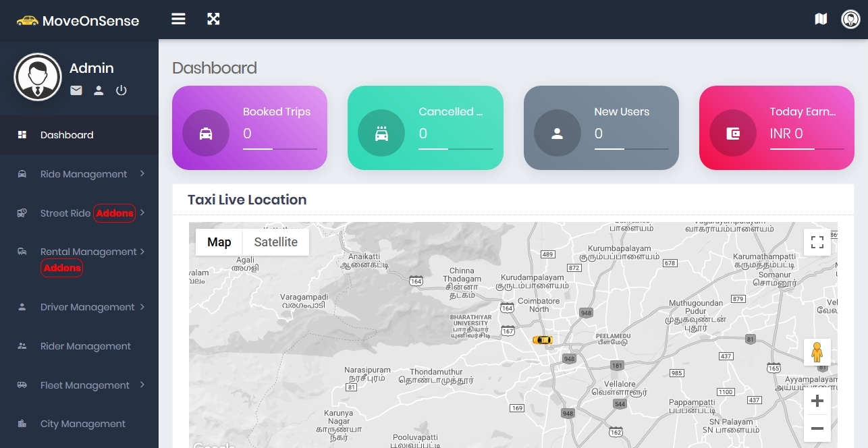Click the MoveOnSense taxi logo

28,20
